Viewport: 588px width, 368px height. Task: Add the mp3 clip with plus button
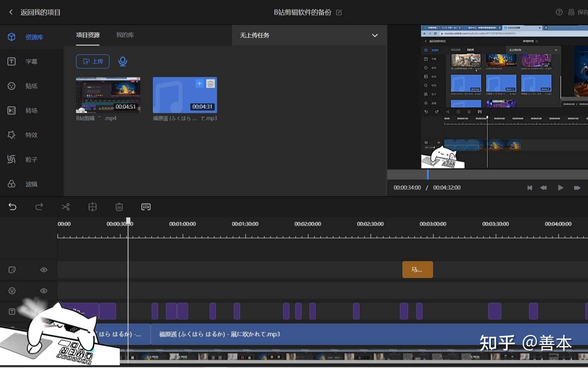tap(199, 84)
